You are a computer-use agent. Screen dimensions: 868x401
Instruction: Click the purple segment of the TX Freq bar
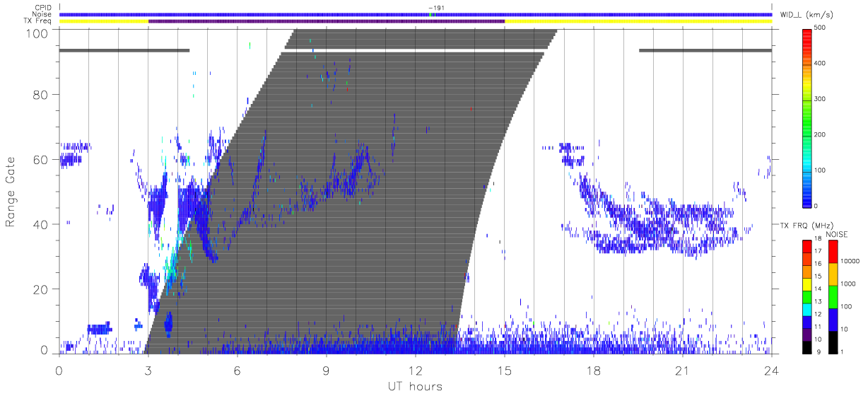327,21
